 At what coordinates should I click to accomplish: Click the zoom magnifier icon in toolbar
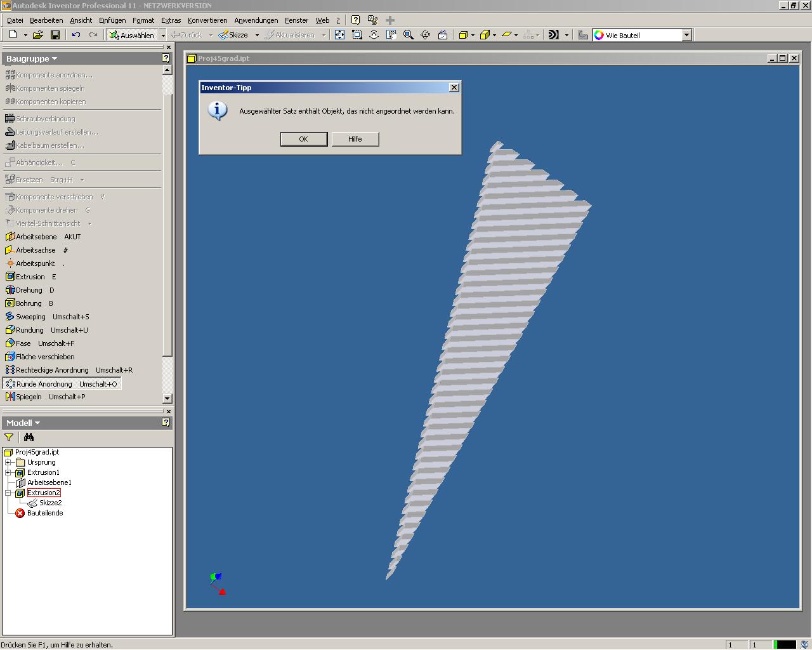click(x=409, y=35)
